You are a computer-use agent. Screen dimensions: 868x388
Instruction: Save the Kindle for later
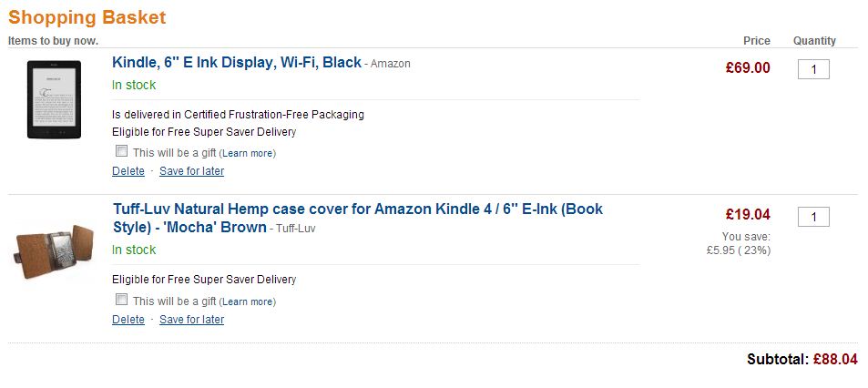191,171
